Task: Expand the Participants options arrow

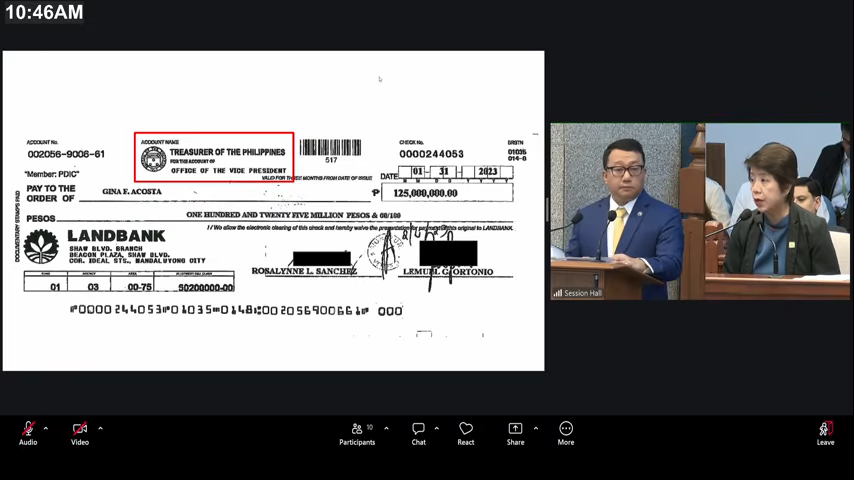Action: (x=387, y=429)
